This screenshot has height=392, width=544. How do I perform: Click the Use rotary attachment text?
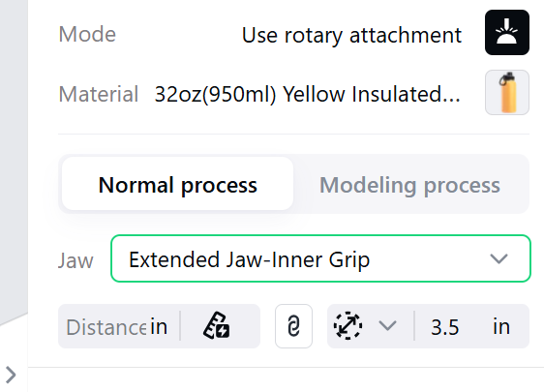(x=351, y=36)
